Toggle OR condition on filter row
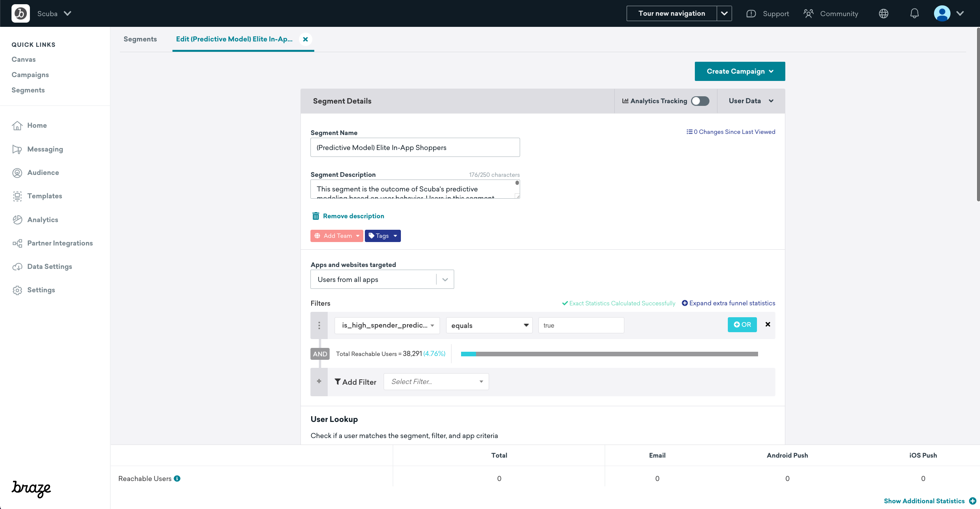This screenshot has width=980, height=509. tap(742, 324)
